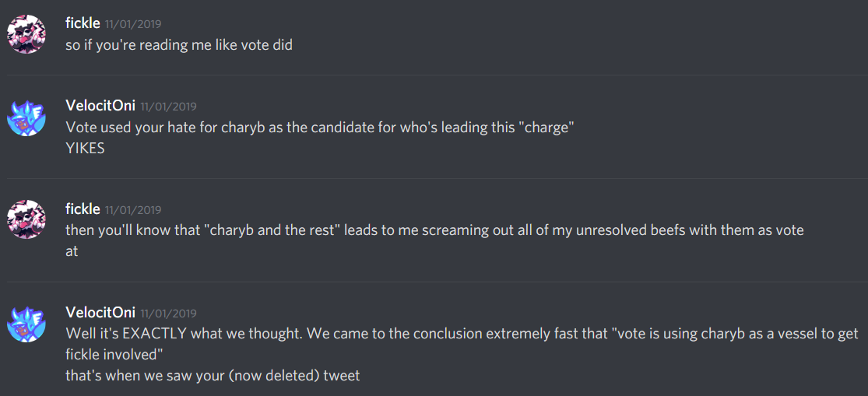Click username fickle above "so if you're reading me"
Viewport: 868px width, 396px height.
[83, 23]
